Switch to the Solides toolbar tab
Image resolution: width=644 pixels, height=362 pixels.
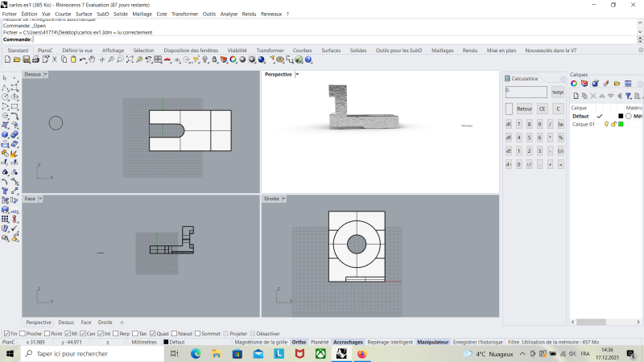(357, 50)
